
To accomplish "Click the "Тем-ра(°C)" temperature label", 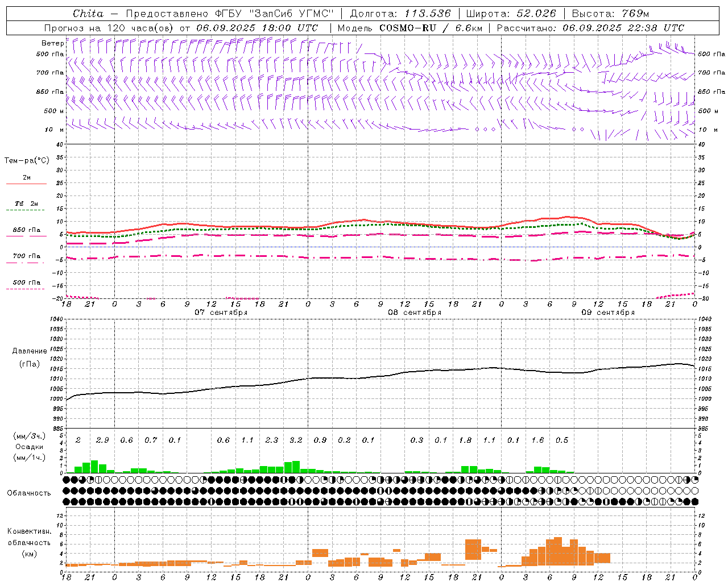I will 27,161.
